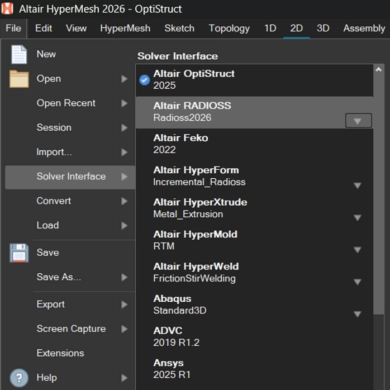Switch to the 2D ribbon tab

[296, 29]
